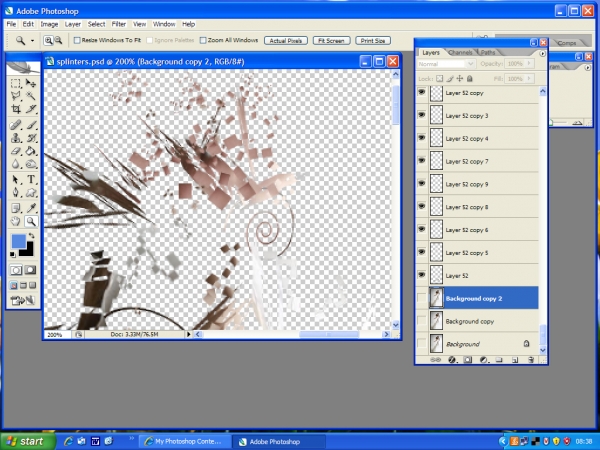Hide the Layer 52 copy layer
Viewport: 600px width, 450px height.
pos(421,92)
